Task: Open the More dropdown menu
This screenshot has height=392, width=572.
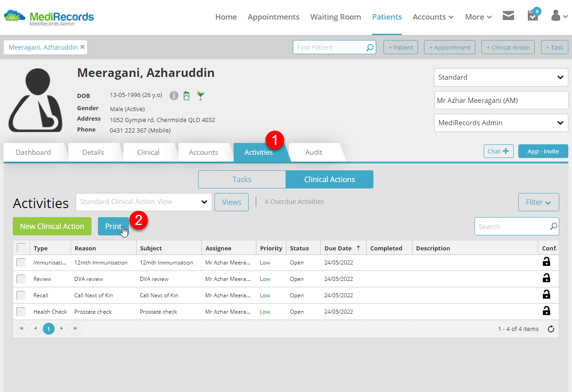Action: (x=478, y=17)
